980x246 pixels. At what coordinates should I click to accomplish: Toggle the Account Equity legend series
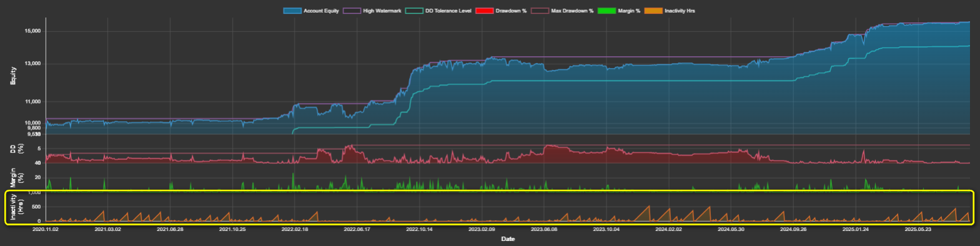[x=310, y=11]
